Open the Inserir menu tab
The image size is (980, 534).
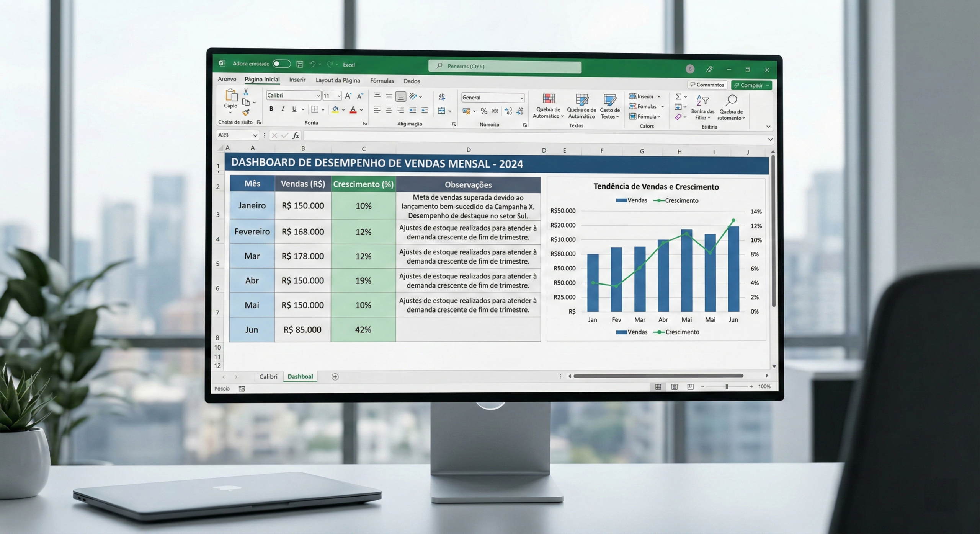pyautogui.click(x=297, y=80)
